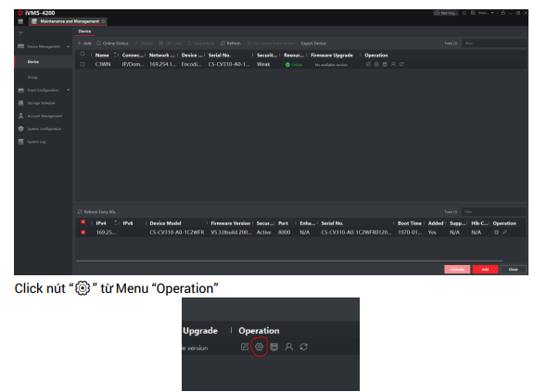The height and width of the screenshot is (392, 560).
Task: Click the Firmware Version column header
Action: (230, 223)
